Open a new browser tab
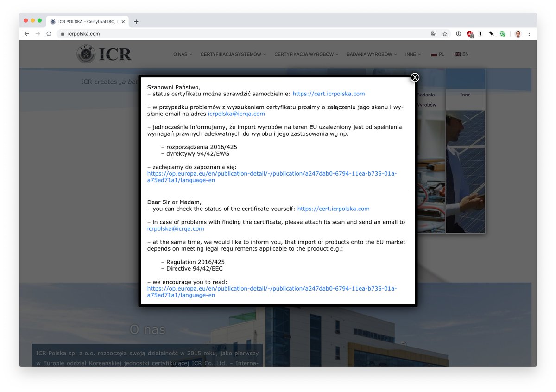Screen dimensions: 556x392 pos(136,21)
